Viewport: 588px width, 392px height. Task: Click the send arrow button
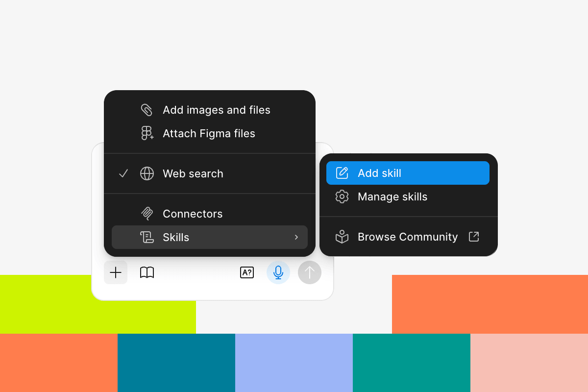[310, 272]
